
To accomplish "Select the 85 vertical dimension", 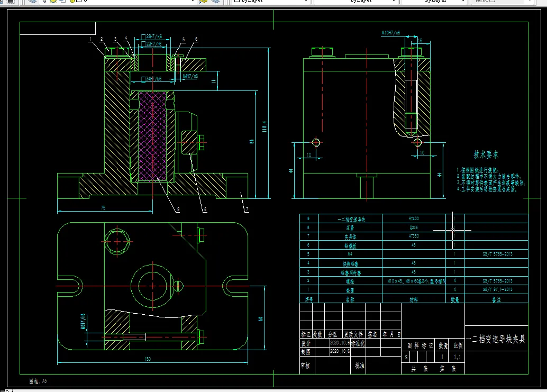I will point(251,141).
